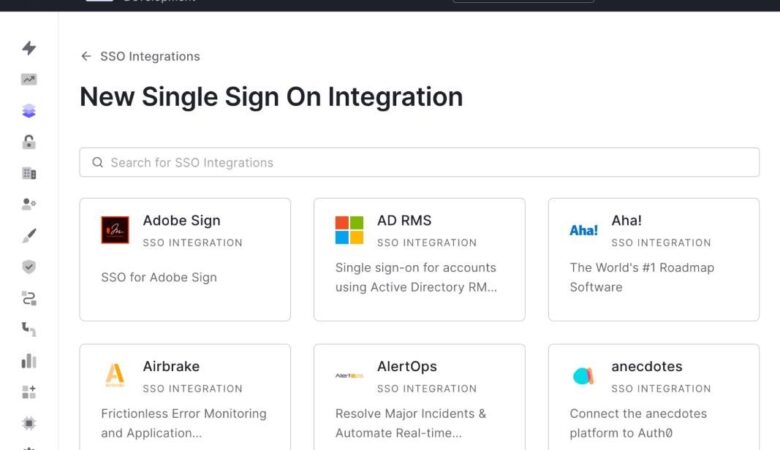Click the Adobe Sign logo

click(115, 230)
